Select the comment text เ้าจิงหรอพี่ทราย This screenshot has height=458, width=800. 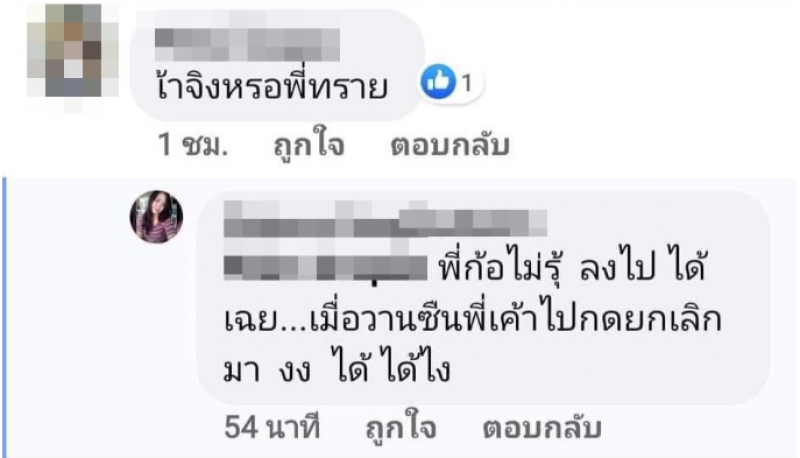pos(271,88)
